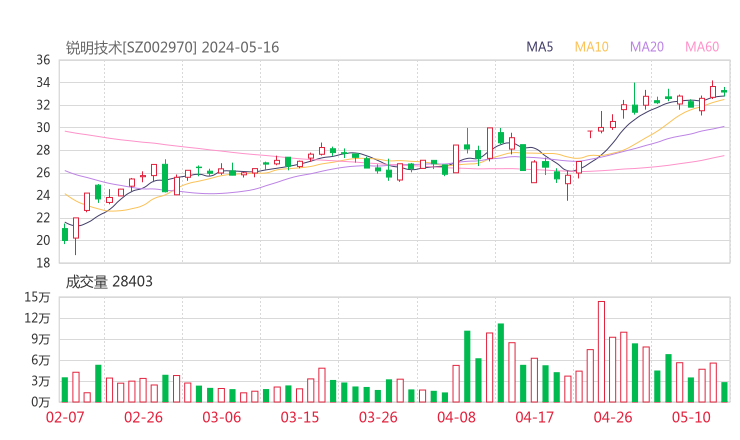Image resolution: width=740 pixels, height=440 pixels.
Task: Click the 04-17 date axis label
Action: [535, 417]
